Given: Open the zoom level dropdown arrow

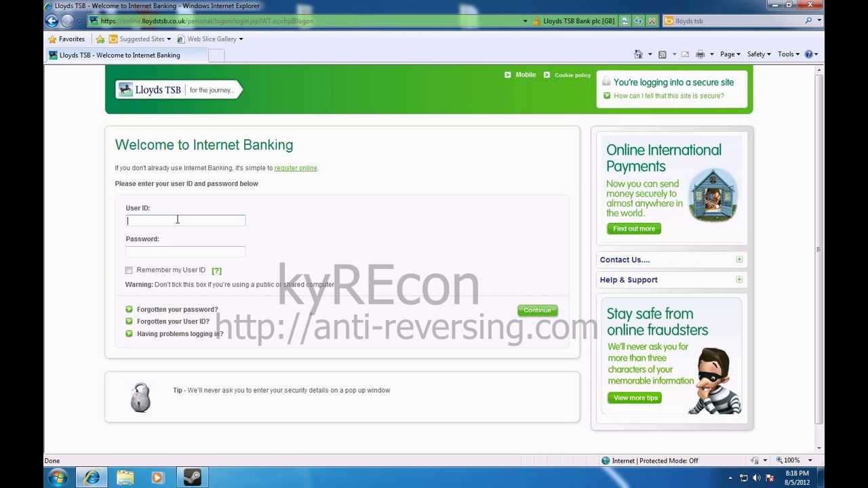Looking at the screenshot, I should tap(809, 461).
